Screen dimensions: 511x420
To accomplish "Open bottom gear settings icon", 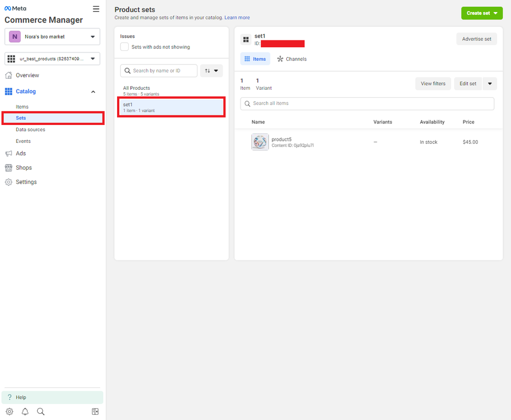I will (x=9, y=412).
